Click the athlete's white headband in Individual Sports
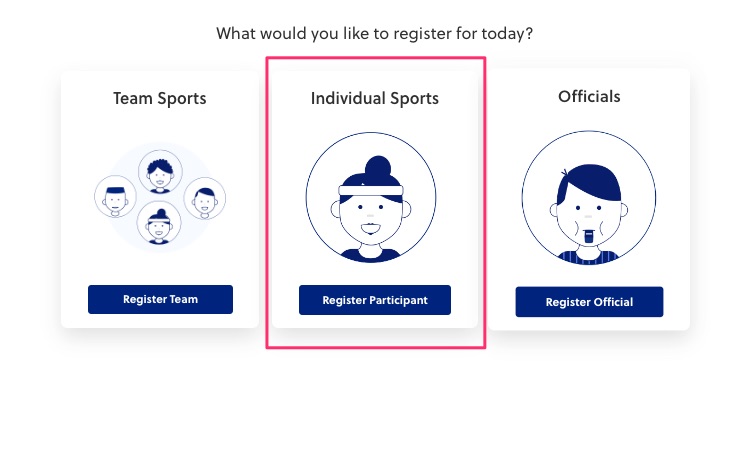Viewport: 754px width, 456px height. click(x=370, y=189)
